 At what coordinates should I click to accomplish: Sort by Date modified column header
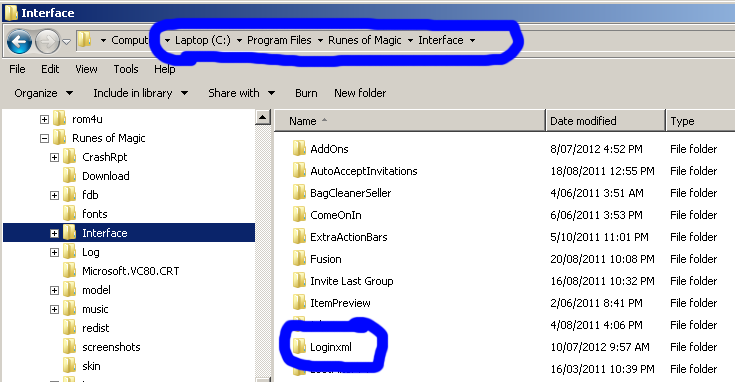coord(605,121)
